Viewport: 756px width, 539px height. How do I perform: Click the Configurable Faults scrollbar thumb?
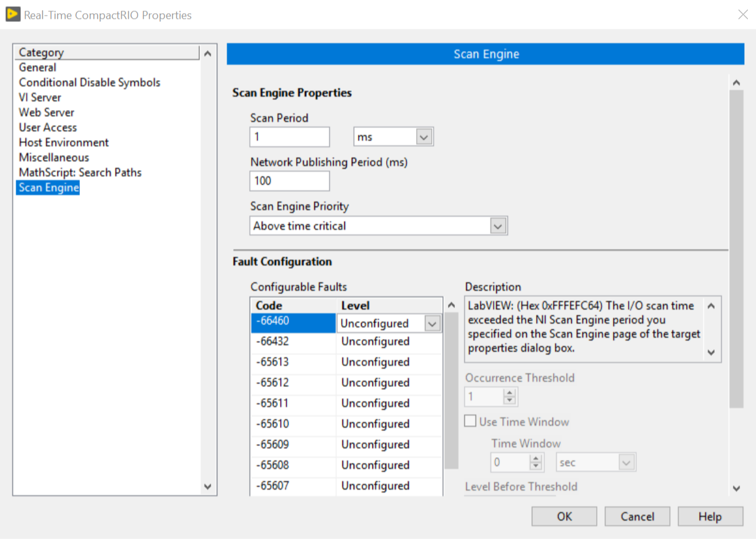coord(451,391)
